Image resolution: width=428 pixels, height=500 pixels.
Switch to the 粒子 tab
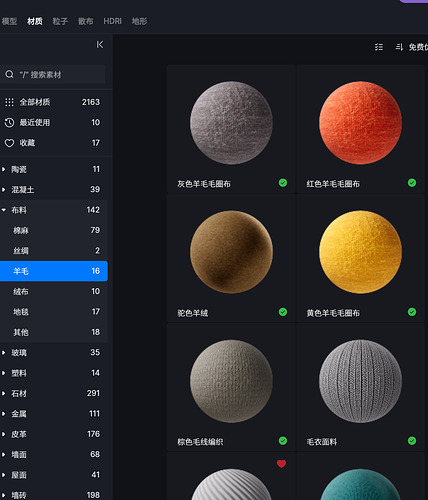[x=60, y=21]
